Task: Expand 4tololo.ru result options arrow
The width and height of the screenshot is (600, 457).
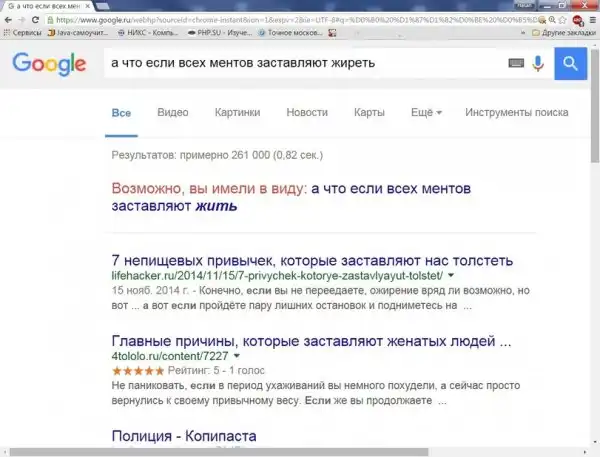Action: (x=240, y=355)
